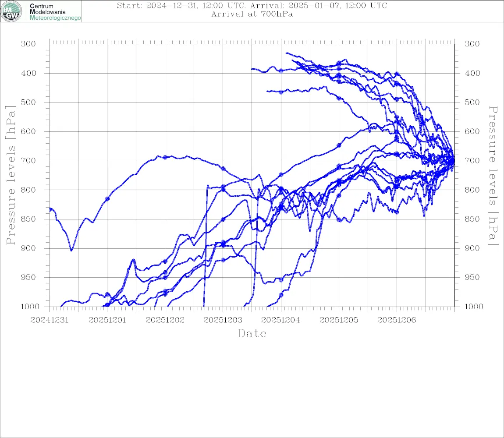Click the Start and Arrival title line
This screenshot has width=504, height=438.
click(x=252, y=5)
